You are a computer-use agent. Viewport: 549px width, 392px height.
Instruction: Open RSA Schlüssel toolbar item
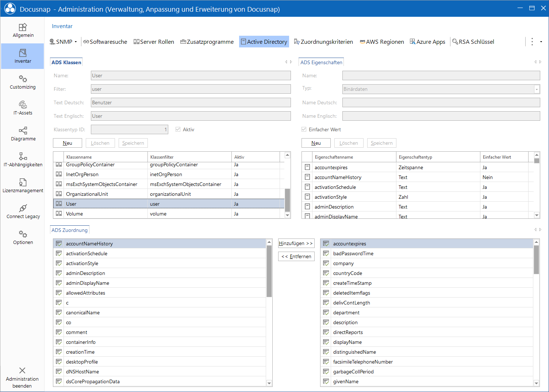(473, 42)
